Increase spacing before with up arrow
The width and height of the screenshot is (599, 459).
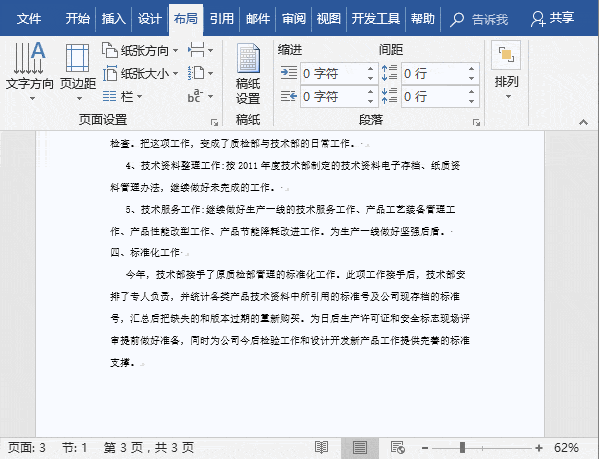click(471, 69)
